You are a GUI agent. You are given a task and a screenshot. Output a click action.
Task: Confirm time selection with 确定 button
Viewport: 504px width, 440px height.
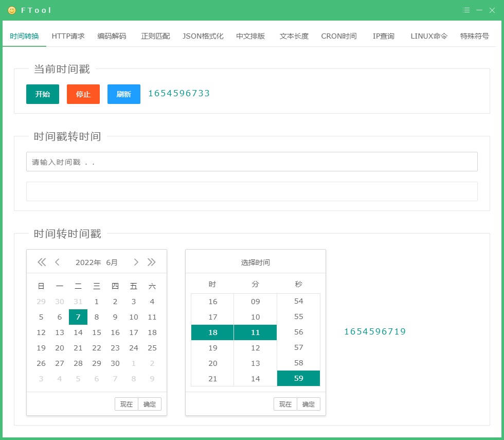tap(309, 404)
